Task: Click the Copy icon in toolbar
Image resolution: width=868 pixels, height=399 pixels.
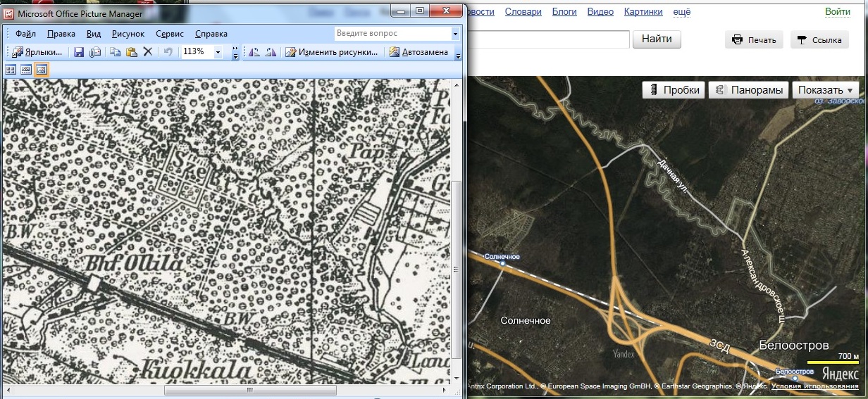Action: (x=116, y=52)
